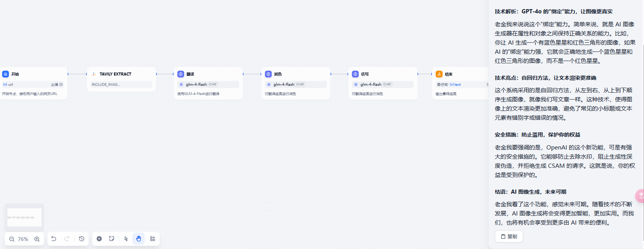Open the change history panel

click(82, 239)
